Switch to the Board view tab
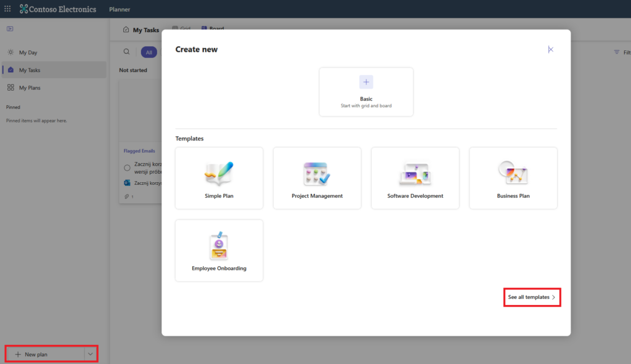The image size is (631, 364). coord(213,29)
